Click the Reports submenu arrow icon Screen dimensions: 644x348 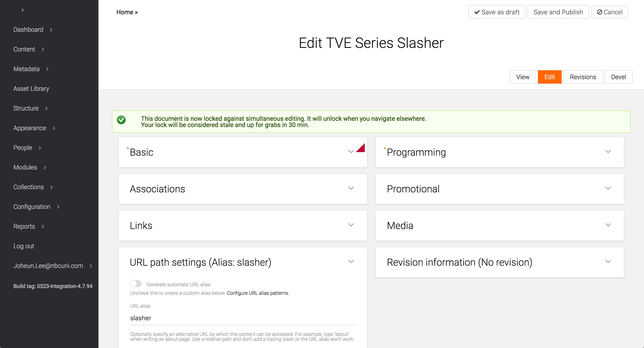point(43,227)
